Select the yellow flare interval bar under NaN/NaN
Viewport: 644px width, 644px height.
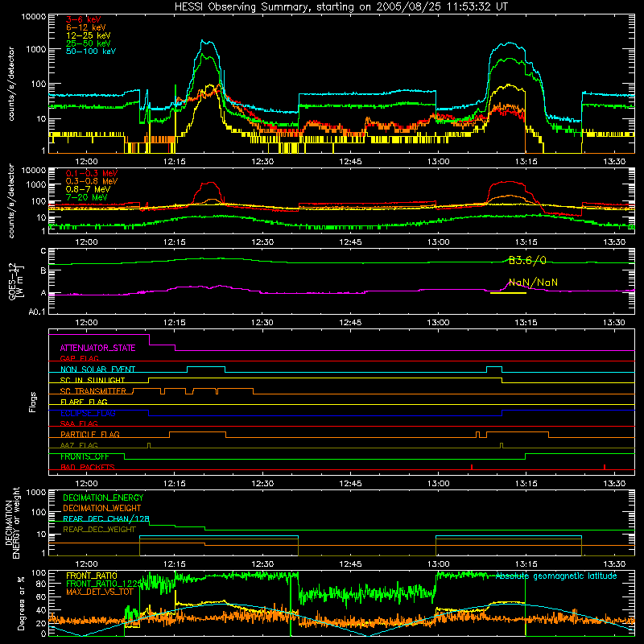508,293
